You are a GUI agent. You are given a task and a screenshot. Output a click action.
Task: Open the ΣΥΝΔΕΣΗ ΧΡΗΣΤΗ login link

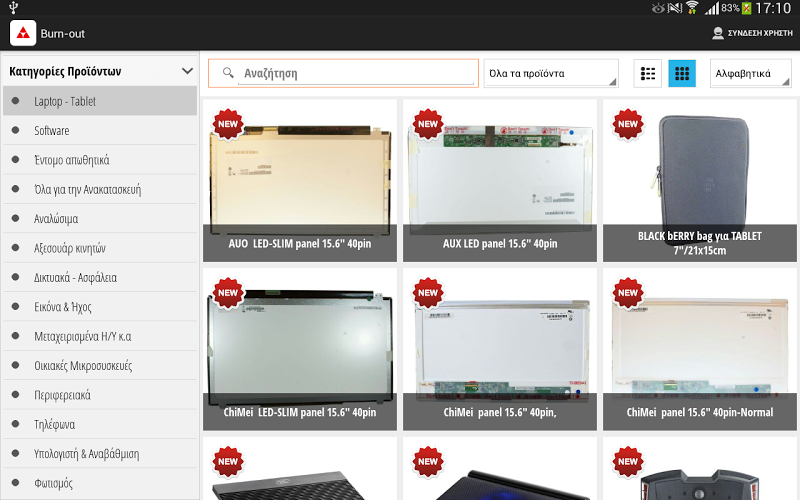760,33
